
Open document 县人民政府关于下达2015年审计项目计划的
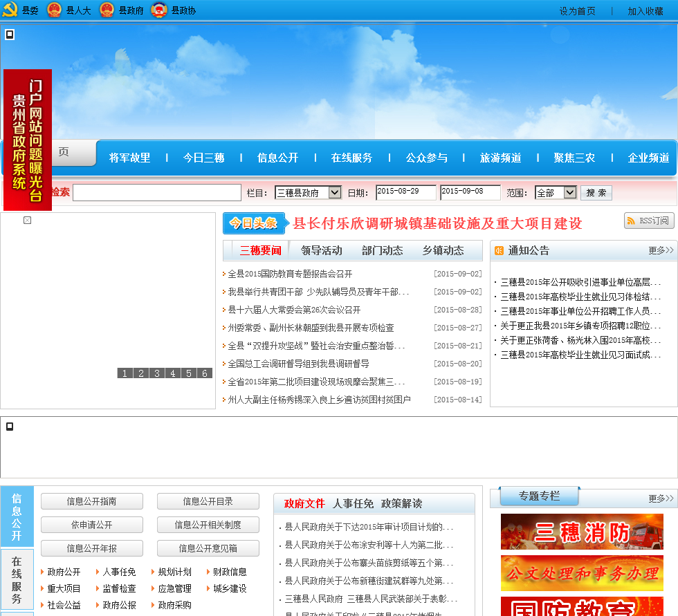(x=369, y=527)
